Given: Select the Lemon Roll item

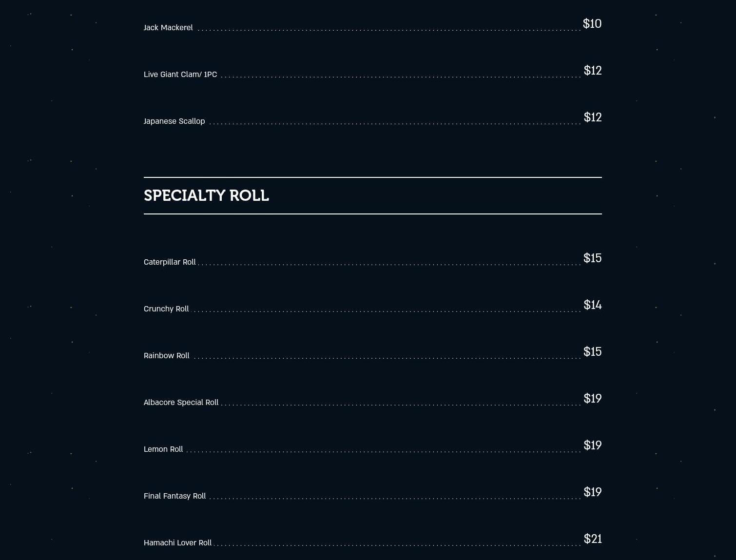Looking at the screenshot, I should tap(163, 449).
